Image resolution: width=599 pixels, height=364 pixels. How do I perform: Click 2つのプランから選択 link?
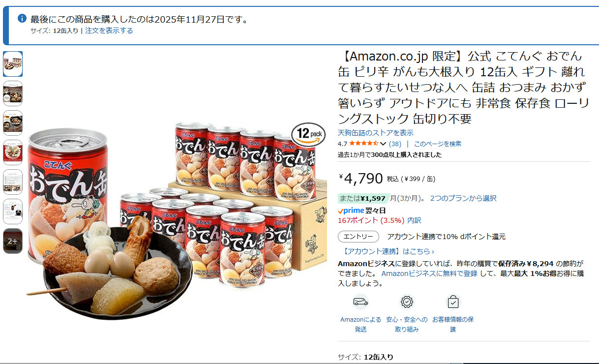[463, 198]
